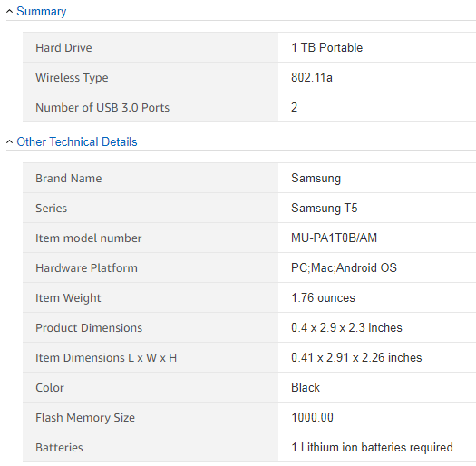Click the Hardware Platform value PC;Mac;Android OS
476x466 pixels.
[344, 267]
